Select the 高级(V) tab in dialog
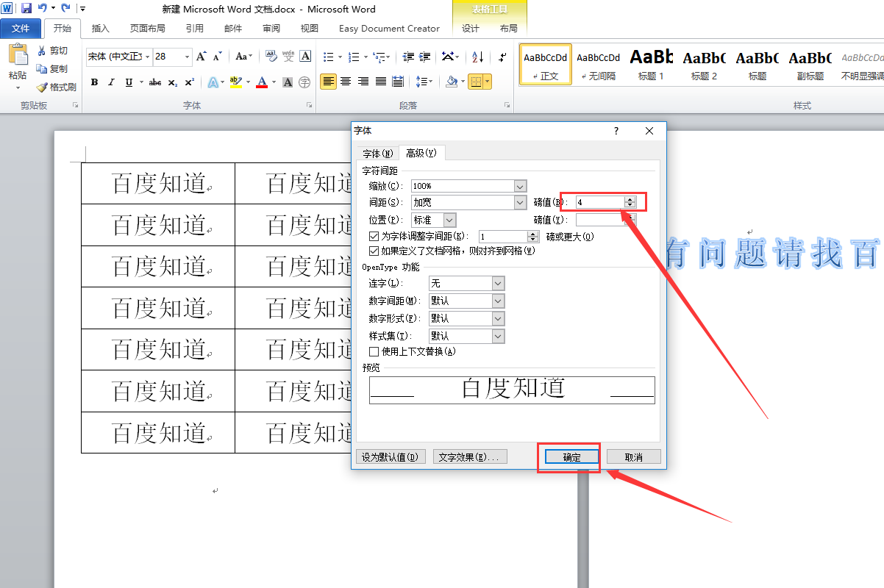This screenshot has height=588, width=884. tap(421, 153)
